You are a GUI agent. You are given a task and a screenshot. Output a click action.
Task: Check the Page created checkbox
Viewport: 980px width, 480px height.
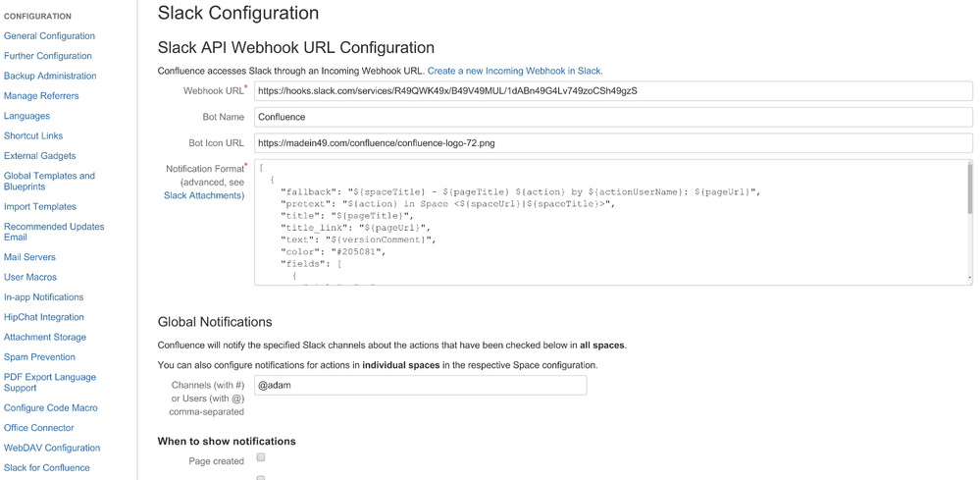pyautogui.click(x=261, y=457)
